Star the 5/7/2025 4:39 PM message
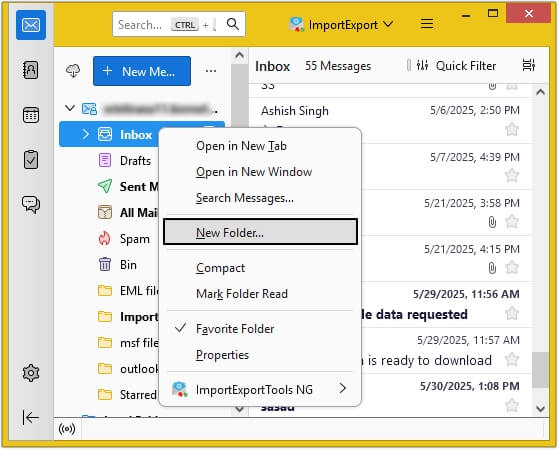The width and height of the screenshot is (559, 450). coord(512,175)
